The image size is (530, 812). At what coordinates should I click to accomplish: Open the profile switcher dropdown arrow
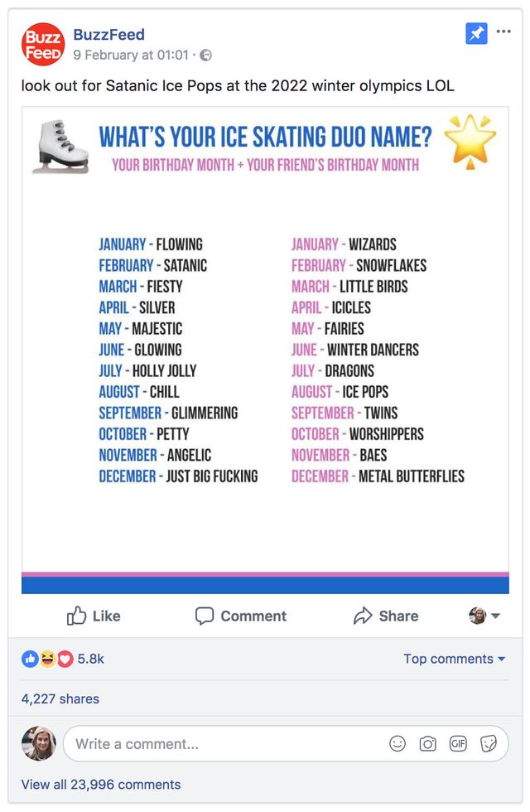click(495, 616)
